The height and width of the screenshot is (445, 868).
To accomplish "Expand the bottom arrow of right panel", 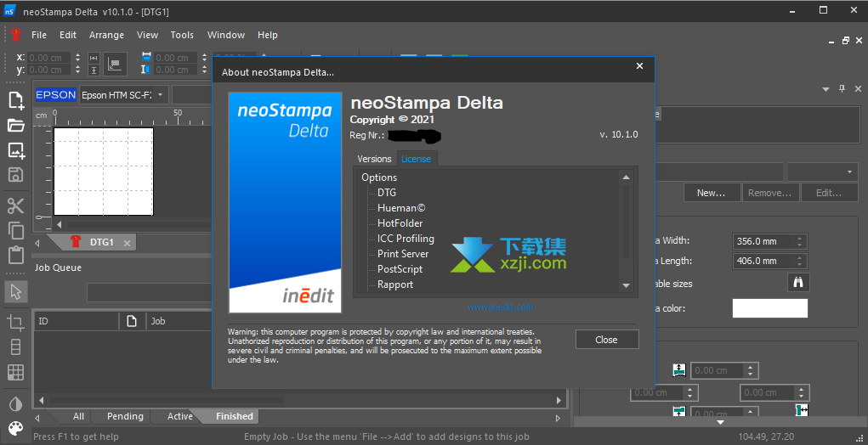I will click(x=720, y=422).
